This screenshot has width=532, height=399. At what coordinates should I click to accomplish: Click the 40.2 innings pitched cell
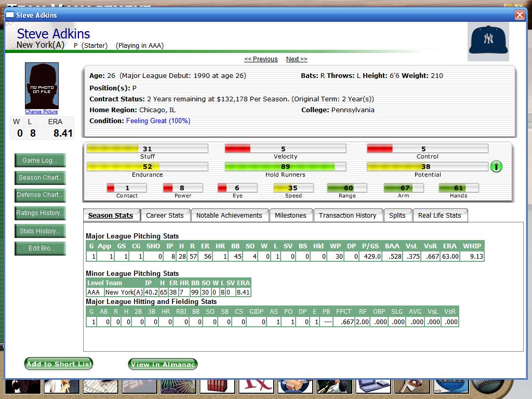[x=151, y=292]
